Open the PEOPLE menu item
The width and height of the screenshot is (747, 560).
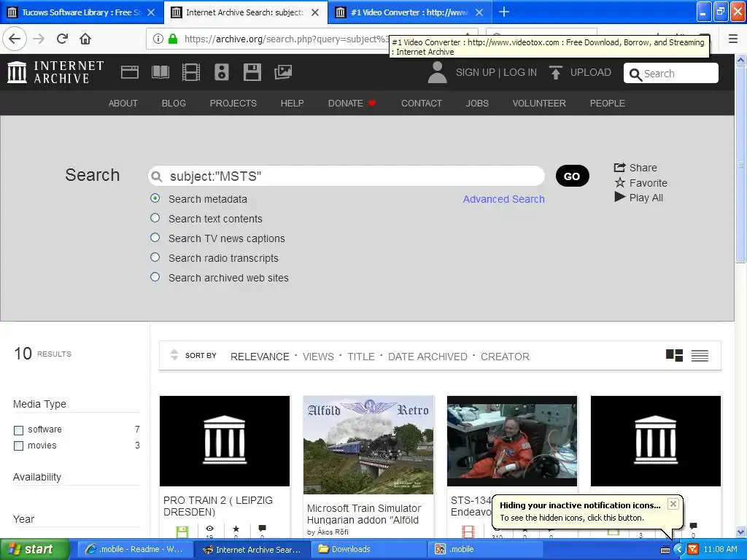pos(607,104)
